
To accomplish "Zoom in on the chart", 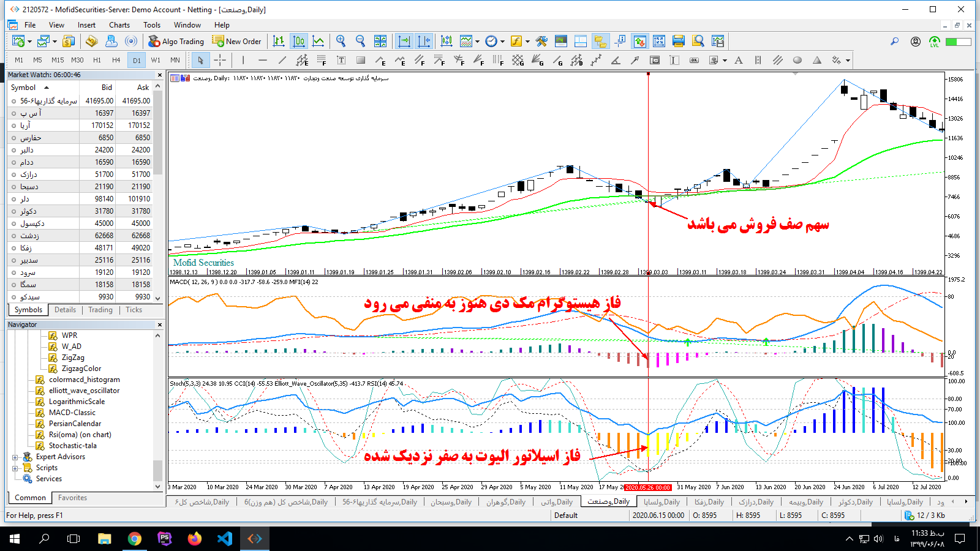I will coord(341,42).
